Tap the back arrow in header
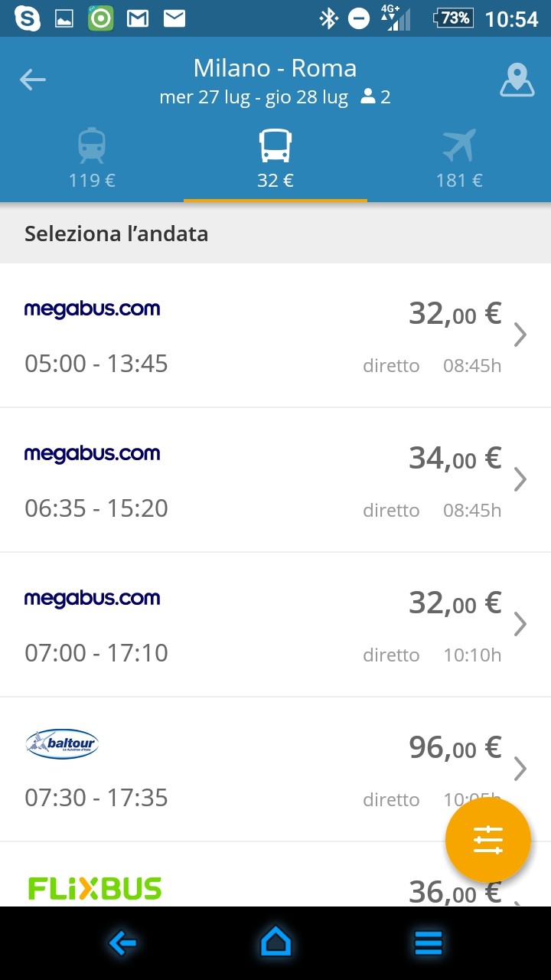Viewport: 551px width, 980px height. click(33, 80)
